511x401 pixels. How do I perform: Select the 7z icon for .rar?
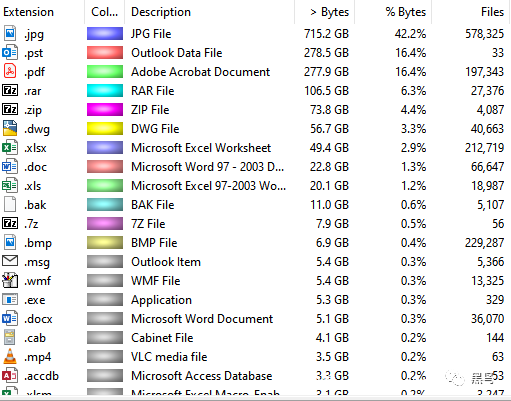(x=10, y=91)
